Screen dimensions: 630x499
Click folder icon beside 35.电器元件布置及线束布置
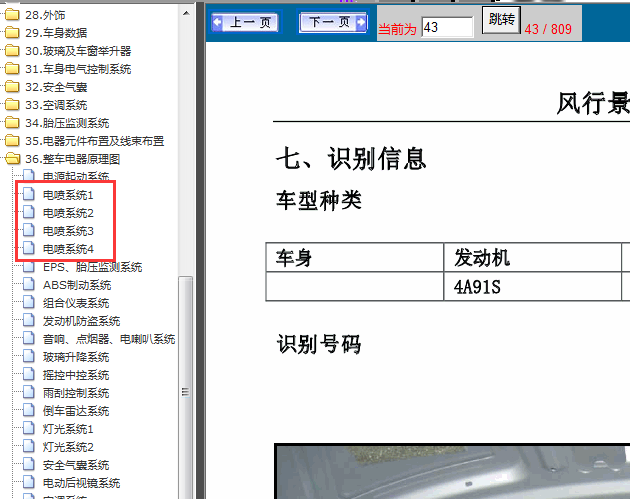point(12,141)
